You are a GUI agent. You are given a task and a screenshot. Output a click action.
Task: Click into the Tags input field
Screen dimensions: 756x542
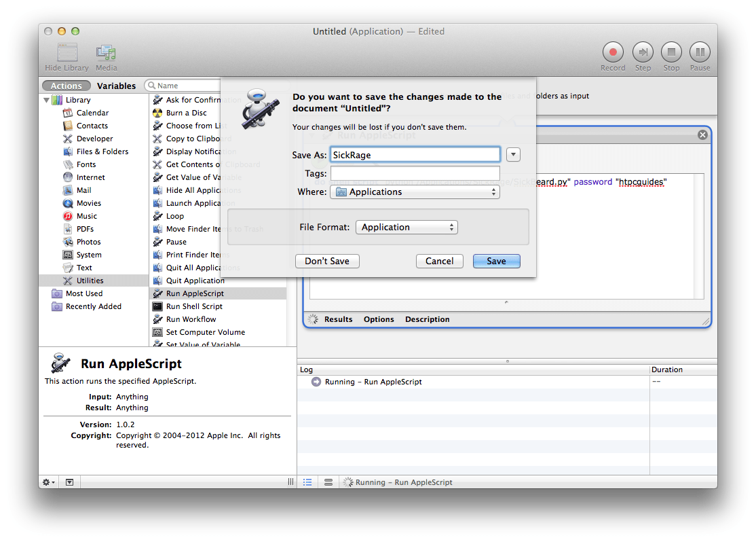click(415, 174)
